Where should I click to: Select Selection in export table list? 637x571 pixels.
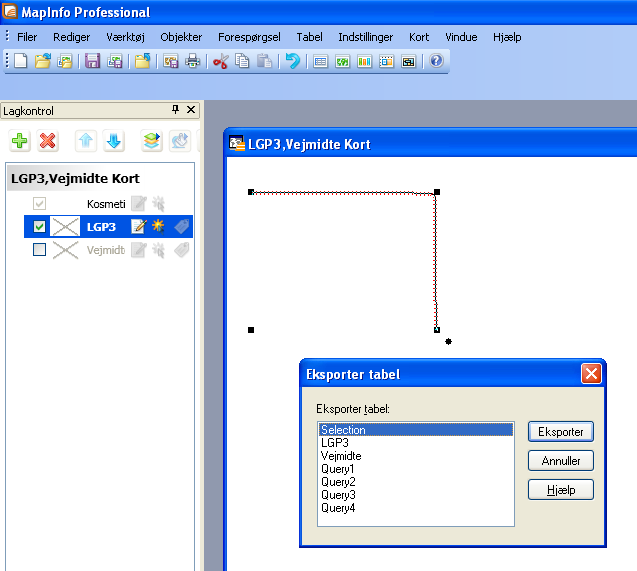click(x=416, y=430)
